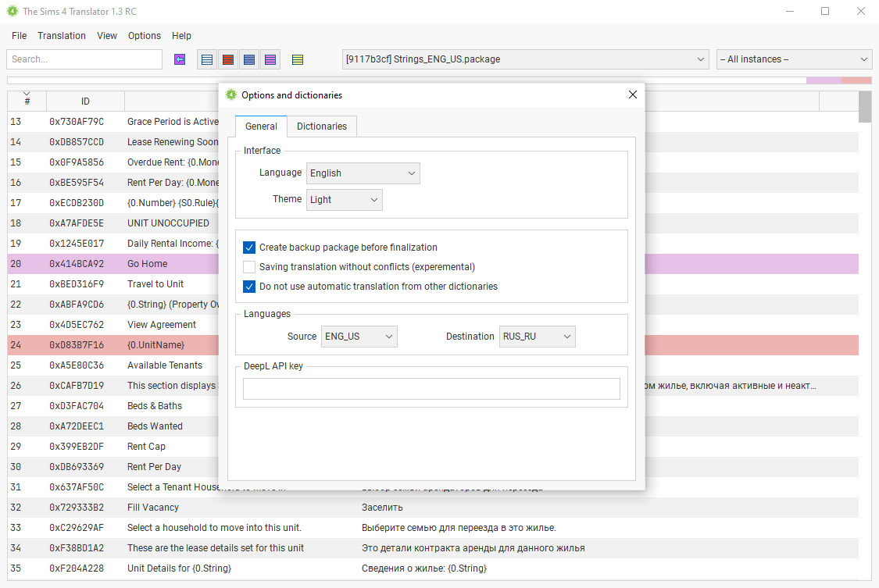Viewport: 879px width, 588px height.
Task: Select the Lease Renewing Soon row
Action: 433,142
